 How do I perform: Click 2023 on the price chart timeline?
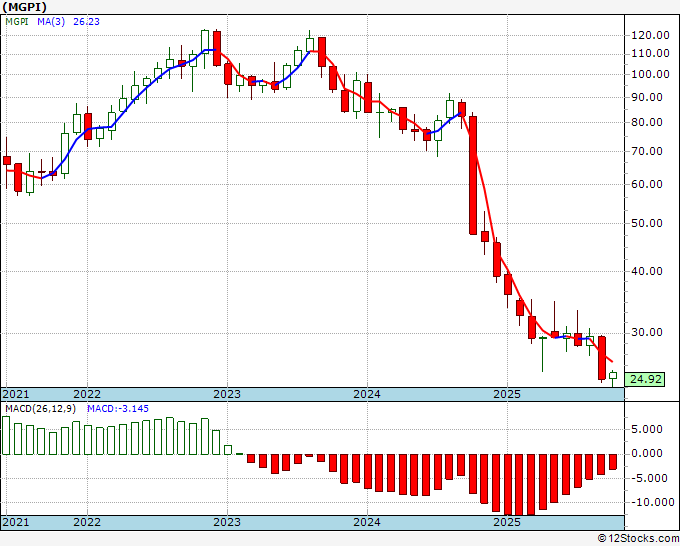(x=227, y=394)
